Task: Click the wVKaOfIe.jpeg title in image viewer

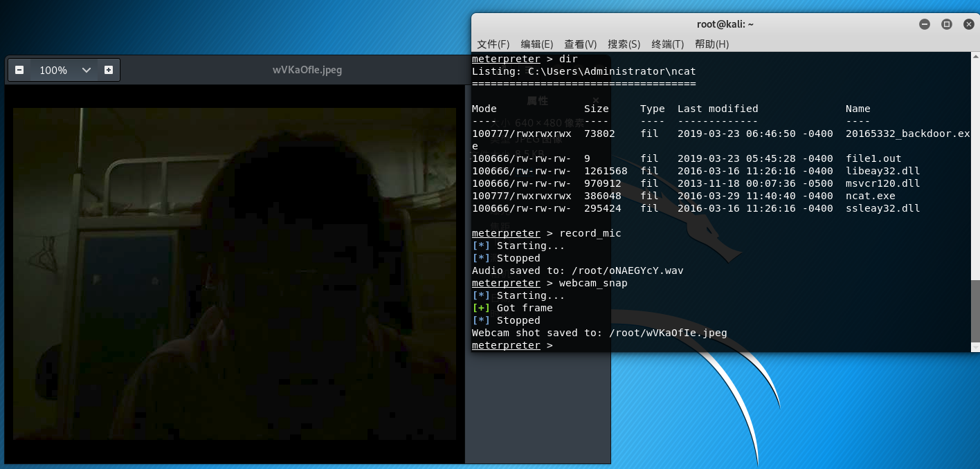Action: pos(307,70)
